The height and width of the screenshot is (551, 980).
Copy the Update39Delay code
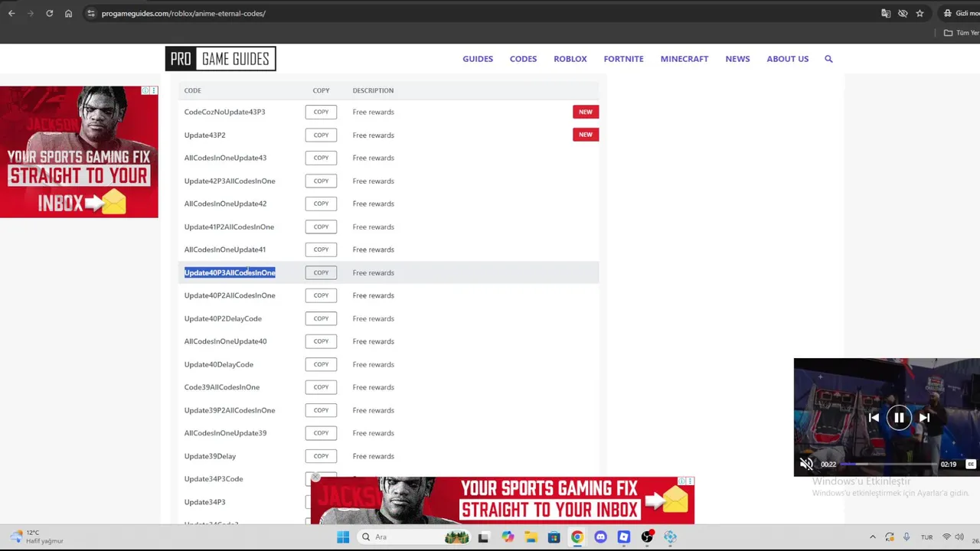pyautogui.click(x=321, y=456)
